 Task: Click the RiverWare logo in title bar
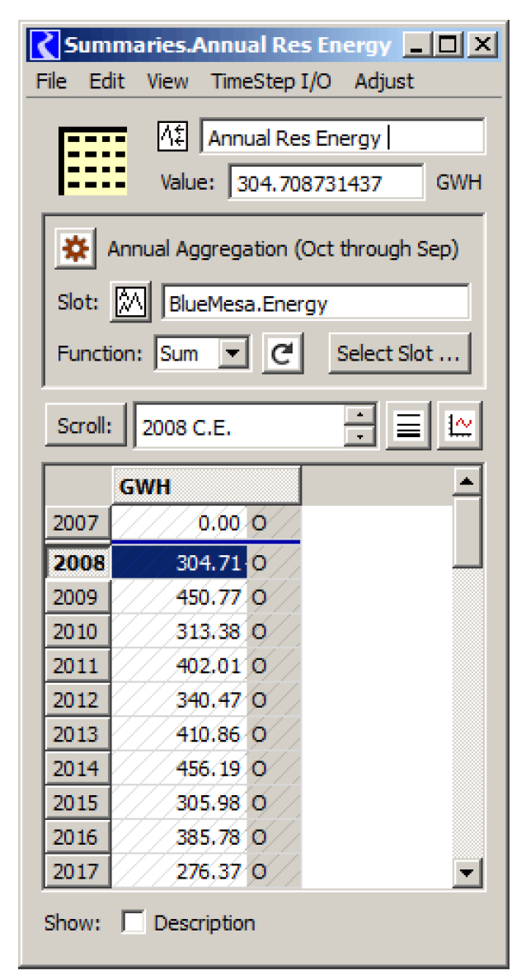(44, 45)
